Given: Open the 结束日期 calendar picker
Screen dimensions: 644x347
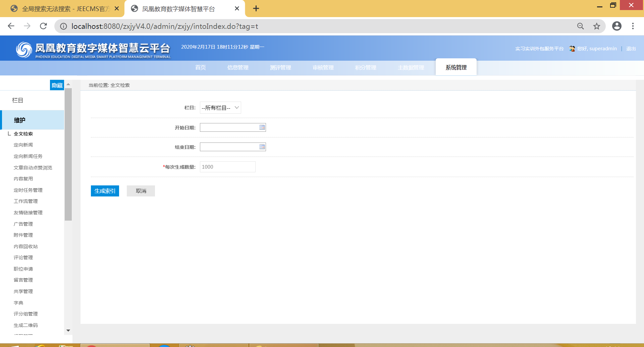Looking at the screenshot, I should click(262, 147).
